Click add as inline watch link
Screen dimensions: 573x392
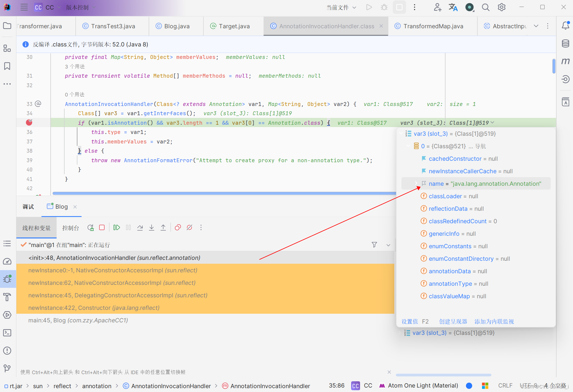click(x=494, y=321)
